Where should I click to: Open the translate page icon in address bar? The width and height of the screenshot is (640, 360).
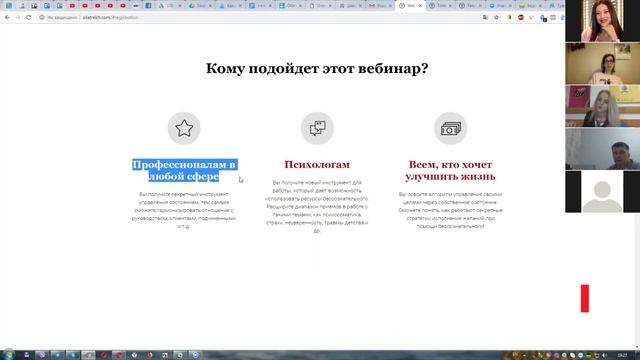[x=485, y=18]
